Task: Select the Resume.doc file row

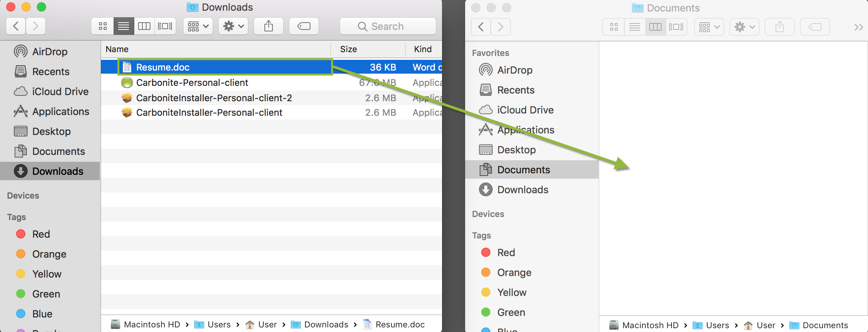Action: tap(272, 67)
